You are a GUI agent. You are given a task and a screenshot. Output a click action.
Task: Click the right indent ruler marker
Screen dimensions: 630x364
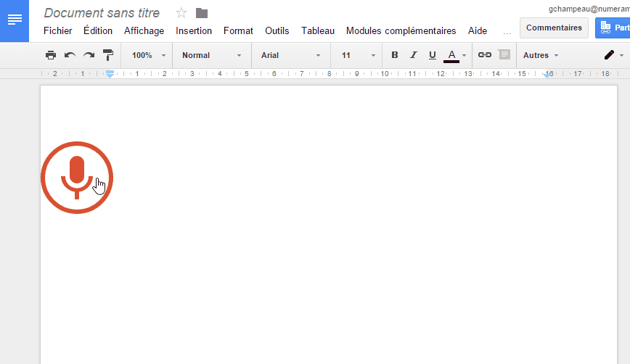tap(547, 75)
